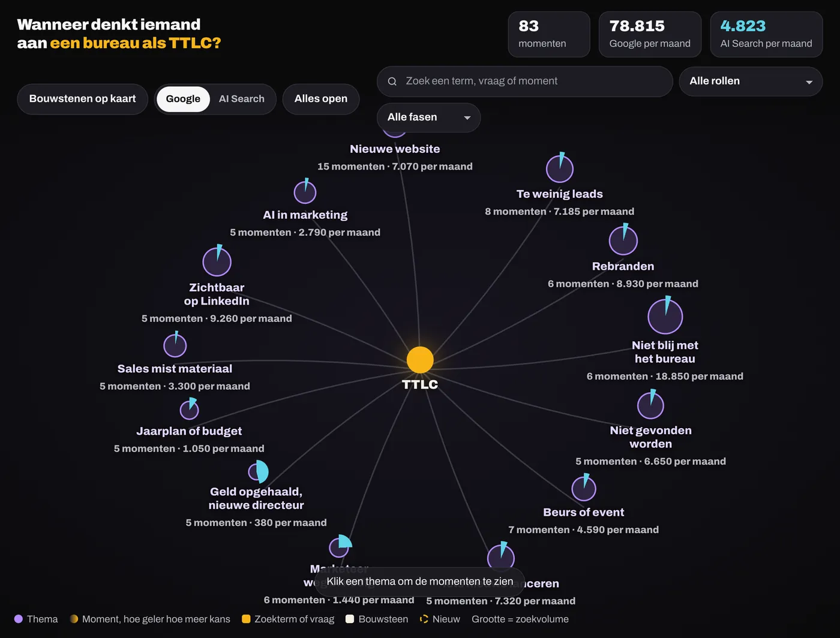Switch to the AI Search view
The image size is (840, 638).
242,99
